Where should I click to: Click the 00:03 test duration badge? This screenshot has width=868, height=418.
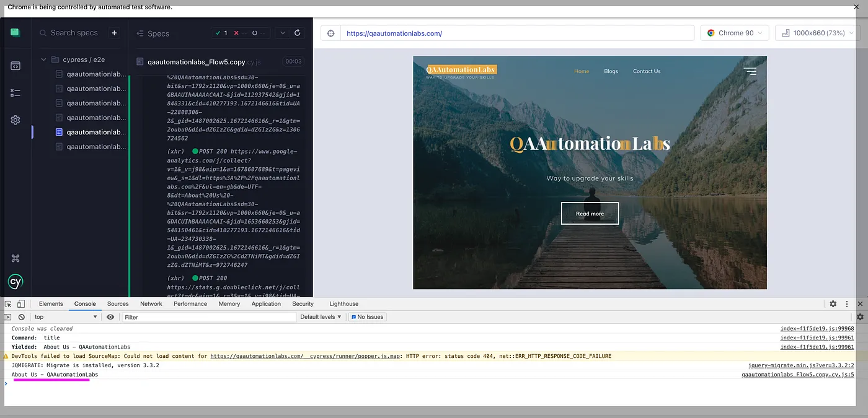[293, 61]
